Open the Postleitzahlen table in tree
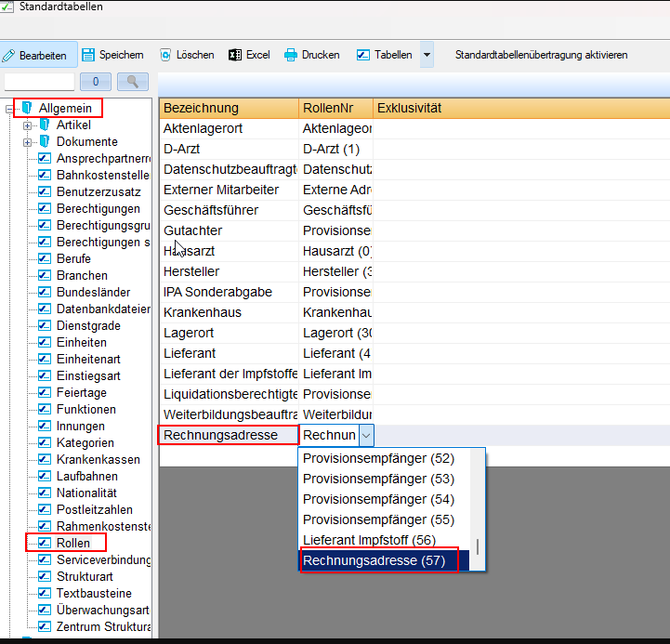The width and height of the screenshot is (670, 644). click(95, 509)
